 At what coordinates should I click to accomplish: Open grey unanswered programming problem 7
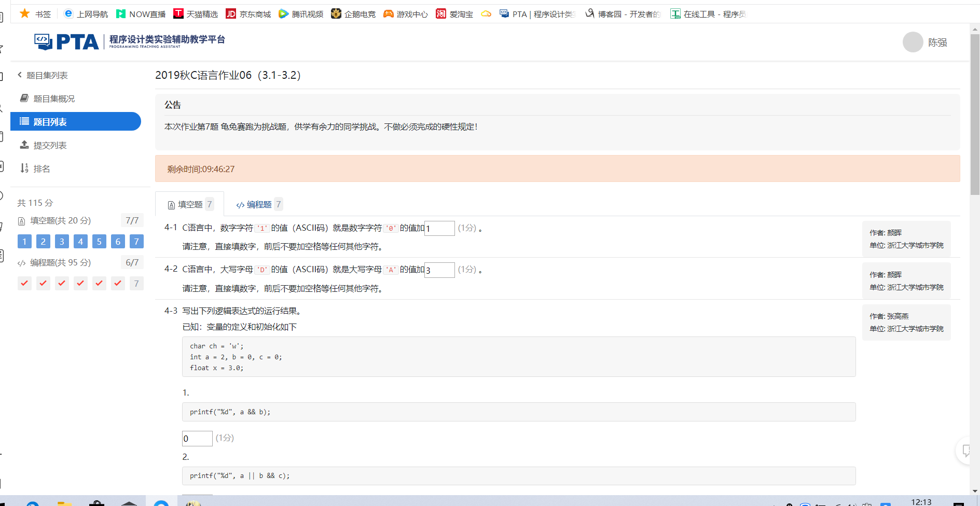(136, 283)
